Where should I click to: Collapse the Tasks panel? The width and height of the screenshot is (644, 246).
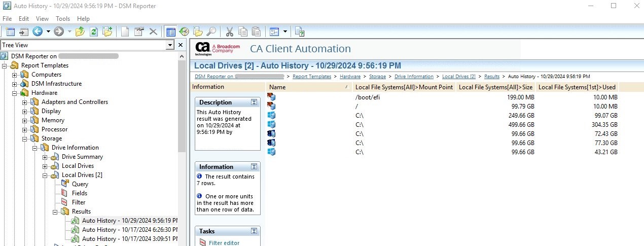[x=254, y=231]
